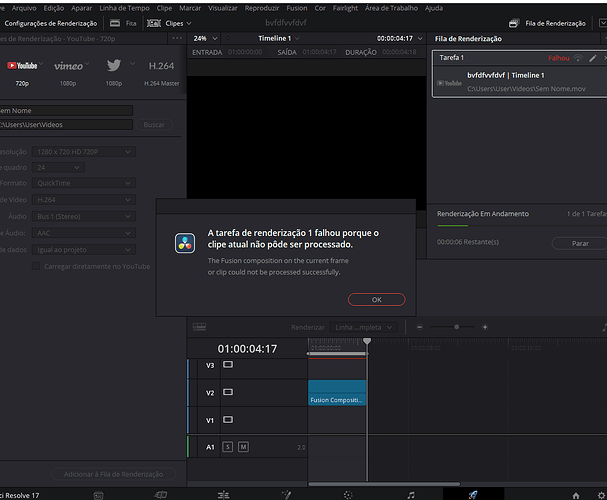Open the Fusion menu
The height and width of the screenshot is (500, 607).
(x=297, y=8)
